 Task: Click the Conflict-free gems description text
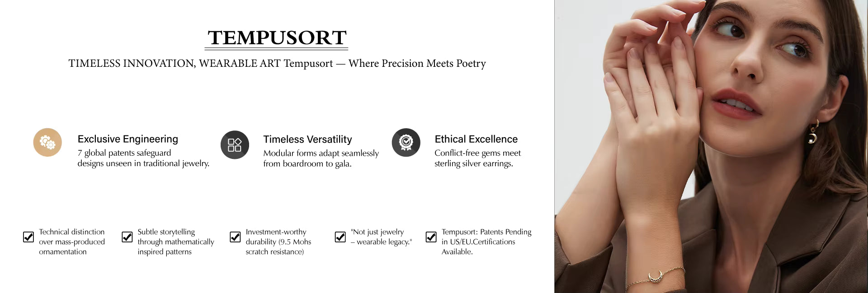[477, 158]
